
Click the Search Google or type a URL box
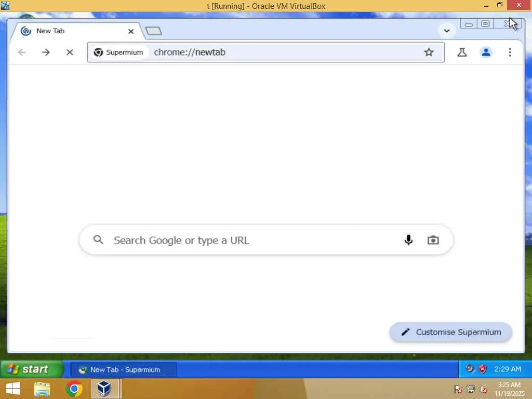pos(266,240)
